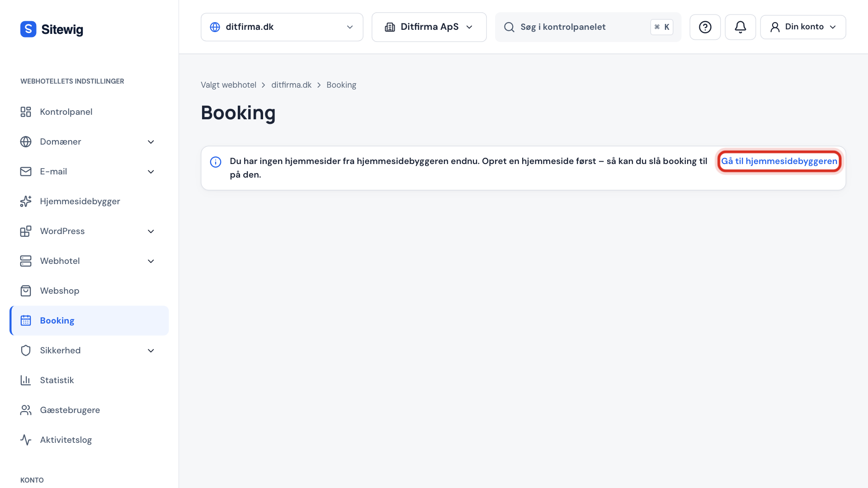This screenshot has width=868, height=488.
Task: Open Hjemmesidebygger from the sidebar
Action: coord(89,201)
